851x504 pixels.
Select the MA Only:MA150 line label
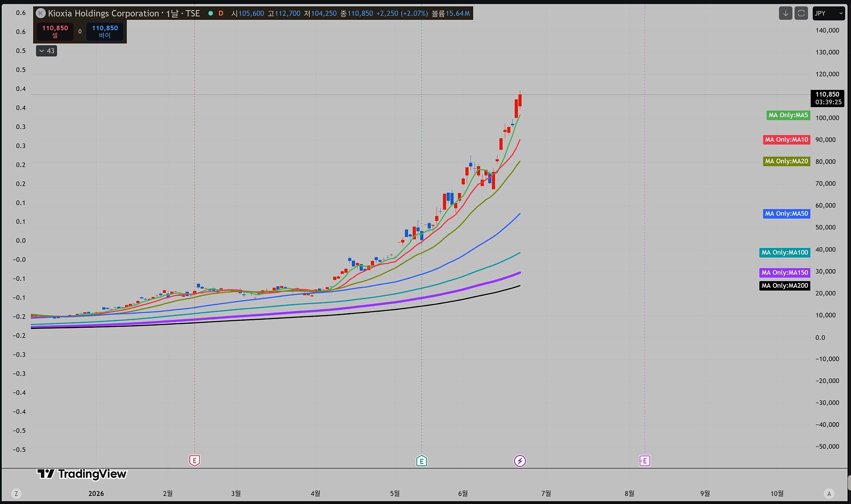click(x=785, y=272)
